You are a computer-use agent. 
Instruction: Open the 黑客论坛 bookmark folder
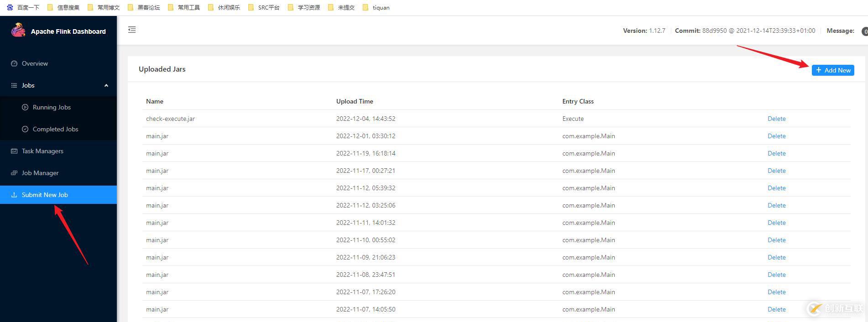point(144,7)
